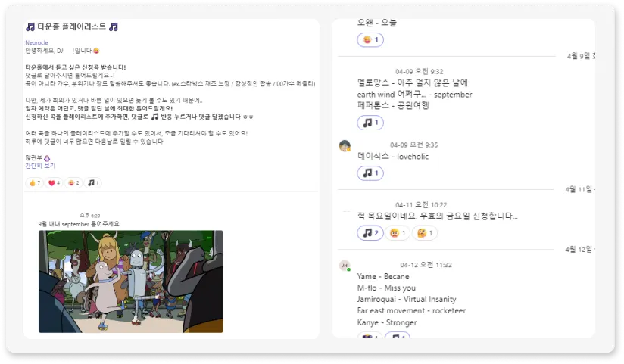The width and height of the screenshot is (624, 364).
Task: Select the earth wind 어쩌구... - september line
Action: click(414, 95)
